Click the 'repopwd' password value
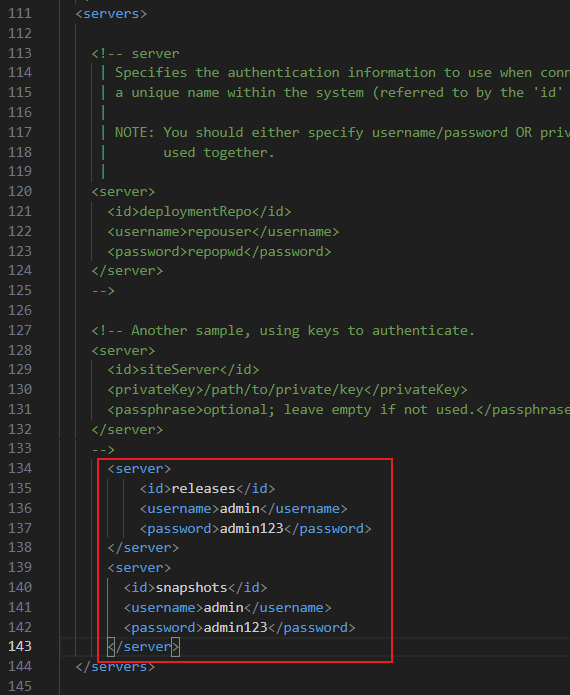This screenshot has width=570, height=695. click(215, 252)
